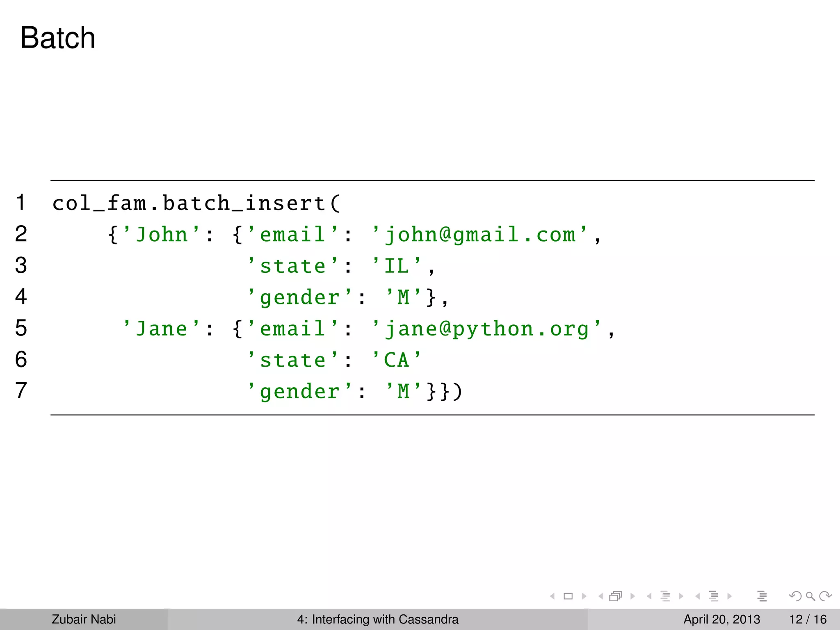Go to next slide arrow
840x630 pixels.
584,596
